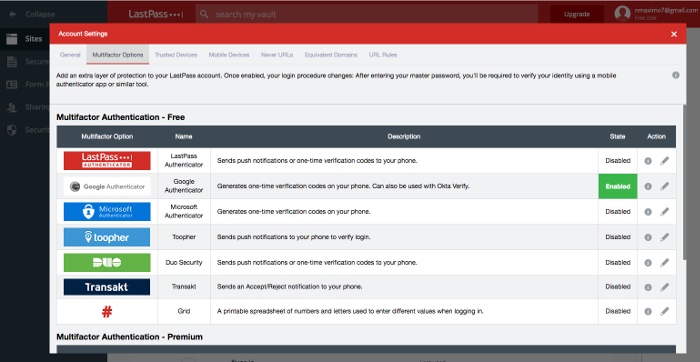Viewport: 700px width, 362px height.
Task: Click the search magnifier icon in vault bar
Action: 204,14
